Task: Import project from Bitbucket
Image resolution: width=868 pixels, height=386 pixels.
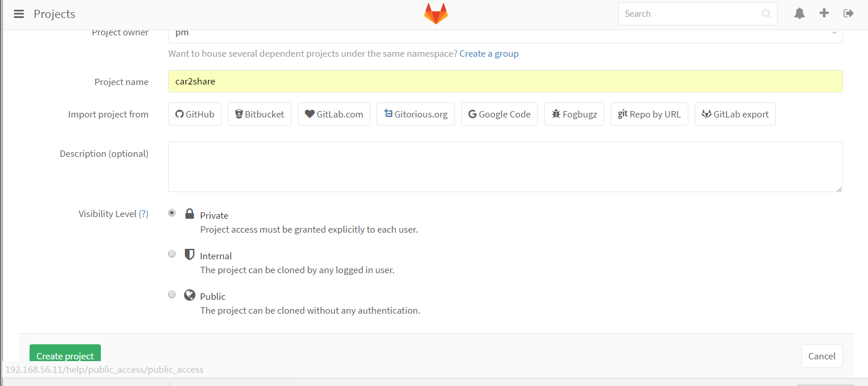Action: click(x=259, y=114)
